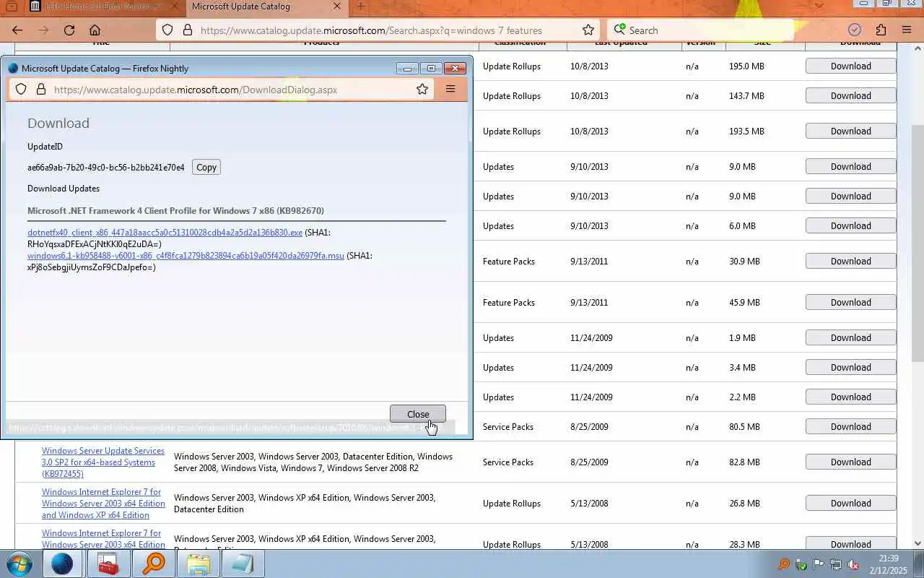The image size is (924, 578).
Task: Click Download in the 195.0 MB row
Action: tap(850, 66)
